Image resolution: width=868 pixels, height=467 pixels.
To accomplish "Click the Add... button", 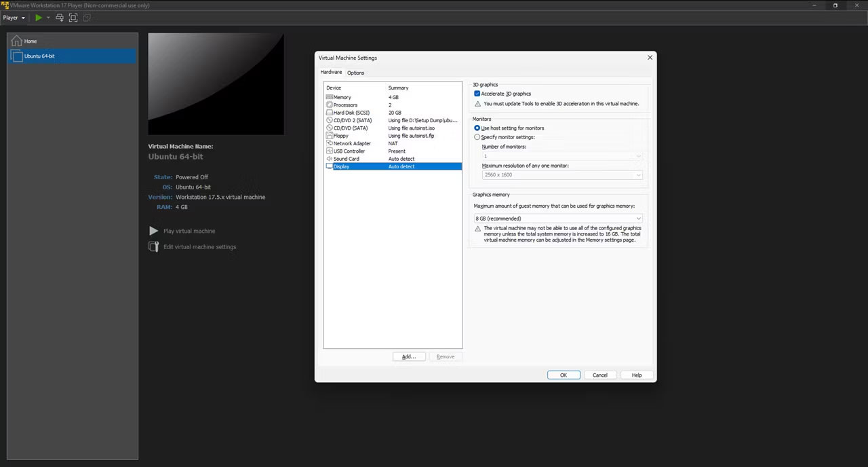I will pos(409,356).
